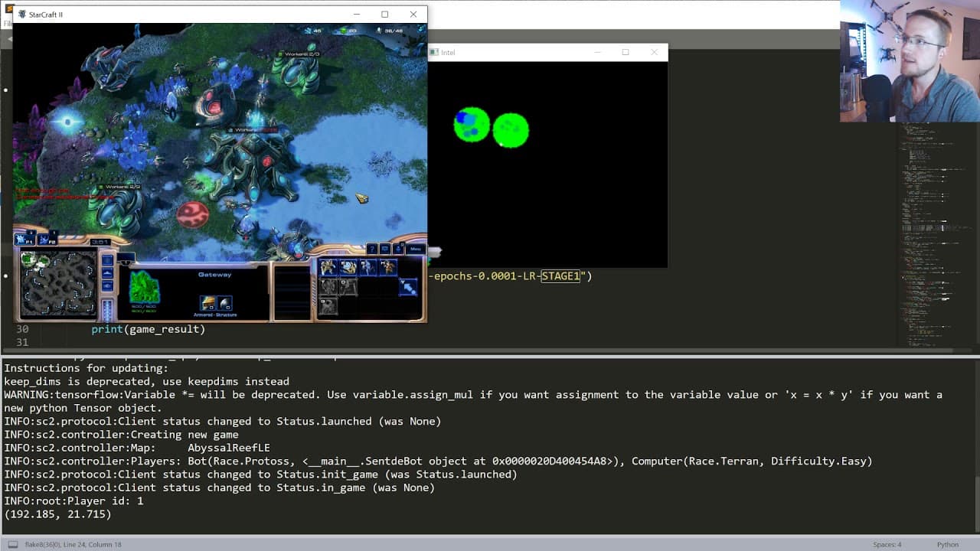Open the Python syntax selector in status bar
Screen dimensions: 980x551
(947, 544)
